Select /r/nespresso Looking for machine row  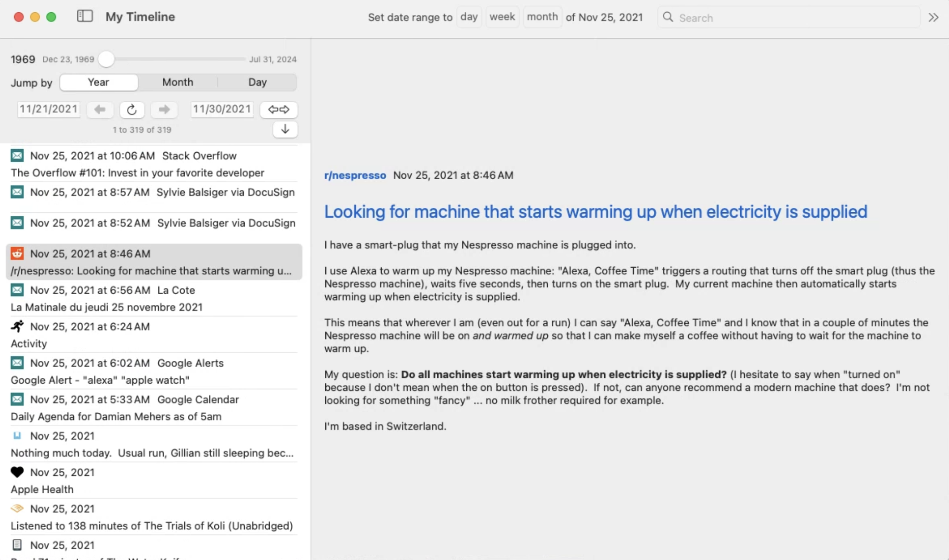click(x=154, y=262)
